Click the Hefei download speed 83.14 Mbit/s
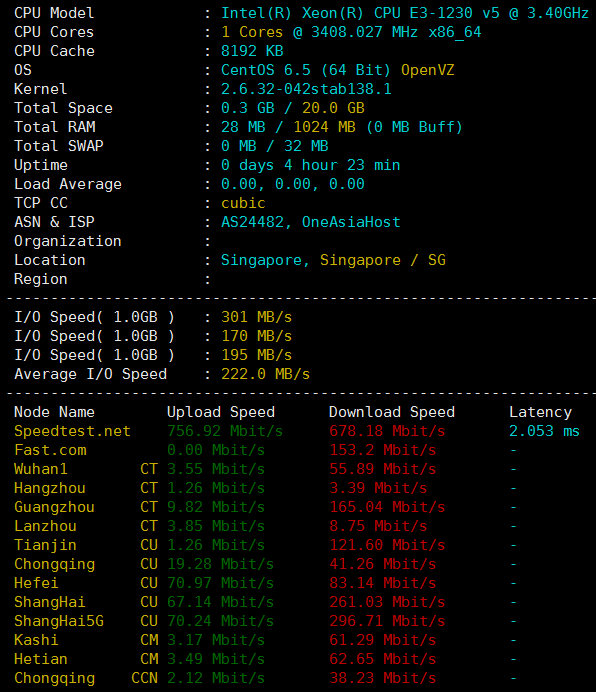The image size is (596, 692). 382,583
